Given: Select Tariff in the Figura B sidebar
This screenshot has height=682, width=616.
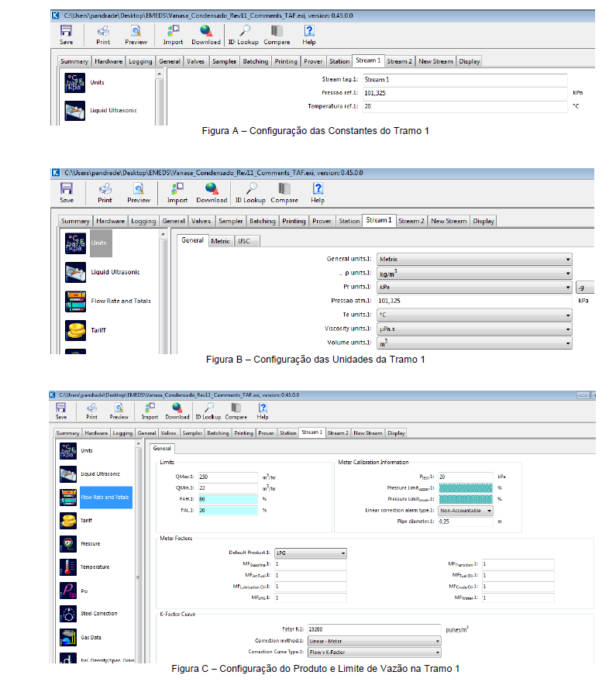Looking at the screenshot, I should (x=86, y=330).
